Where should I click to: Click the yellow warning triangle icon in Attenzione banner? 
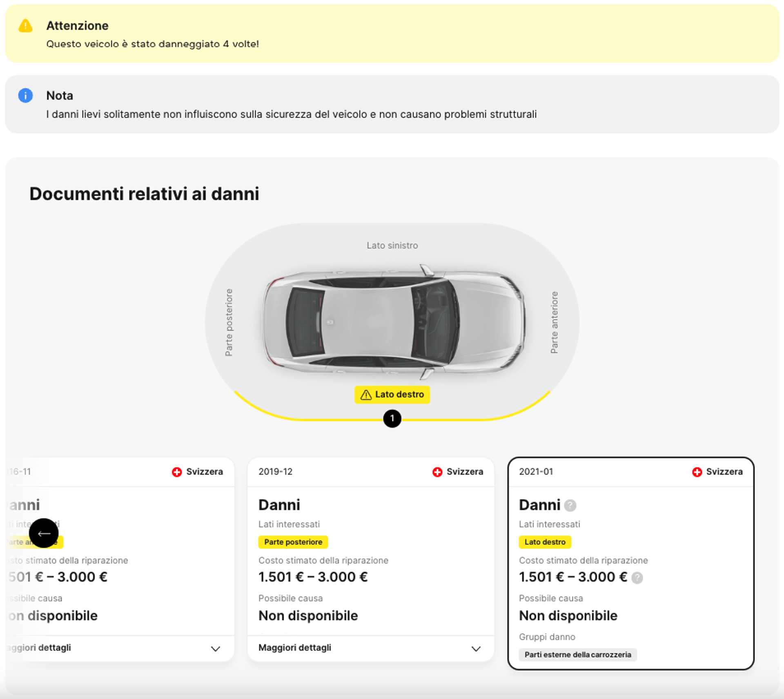[x=25, y=26]
